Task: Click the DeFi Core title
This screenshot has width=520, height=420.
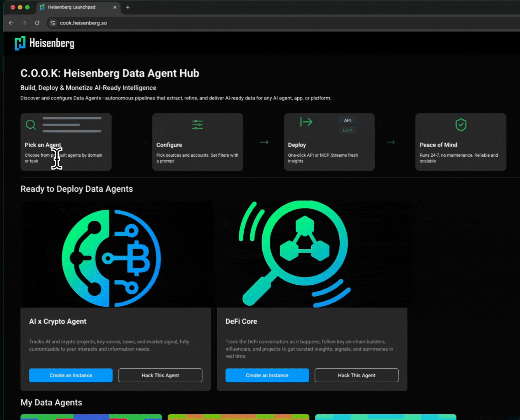Action: [241, 322]
